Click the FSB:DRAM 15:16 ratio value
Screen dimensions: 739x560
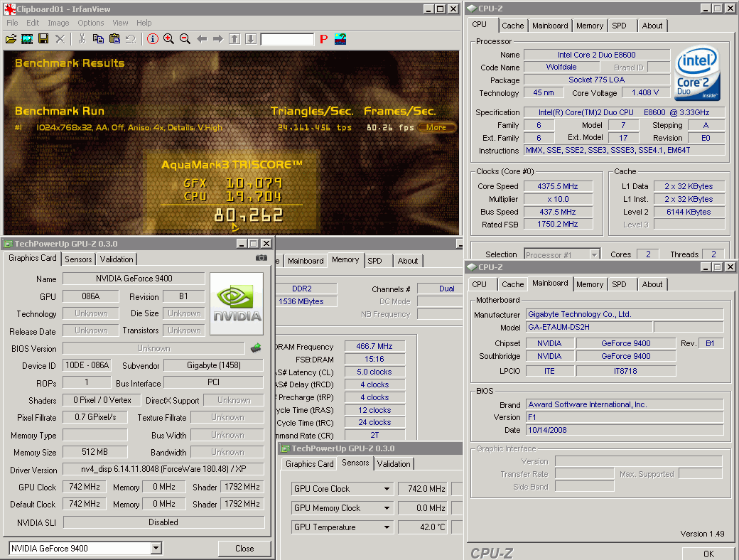click(374, 359)
